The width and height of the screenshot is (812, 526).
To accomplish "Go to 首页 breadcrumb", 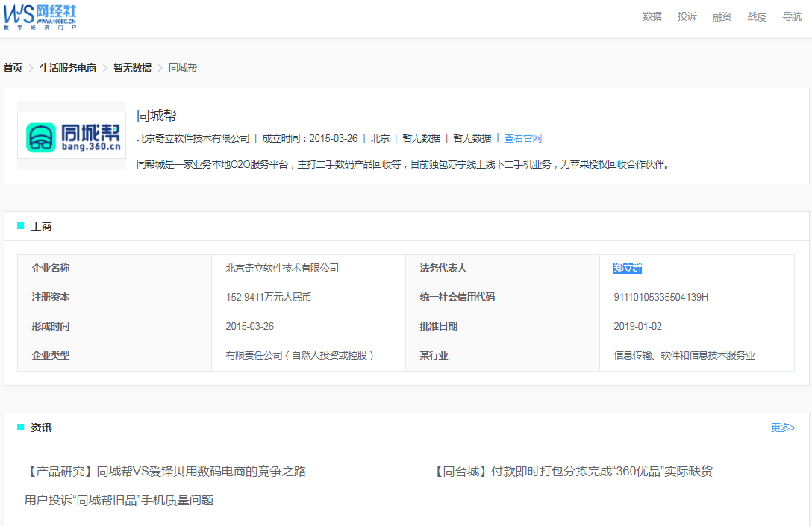I will pyautogui.click(x=13, y=68).
